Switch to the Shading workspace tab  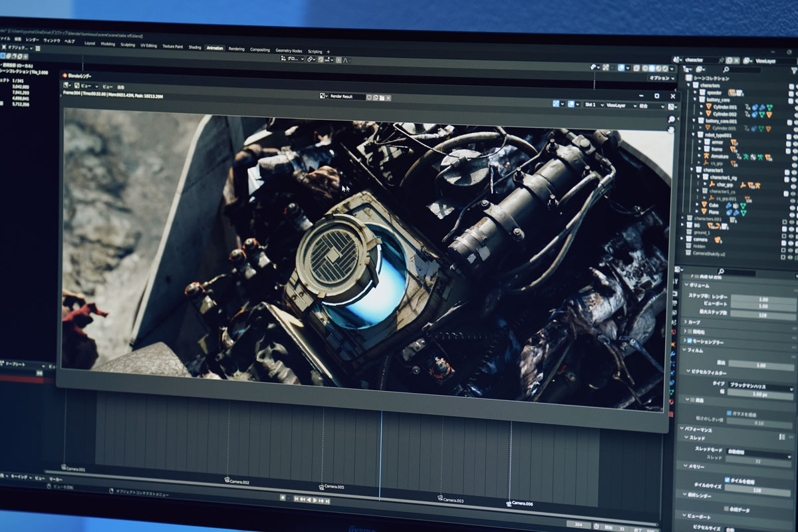[195, 47]
